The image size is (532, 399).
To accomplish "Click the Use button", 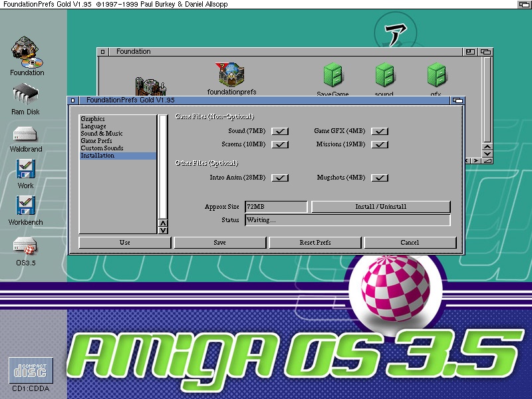I will (125, 243).
